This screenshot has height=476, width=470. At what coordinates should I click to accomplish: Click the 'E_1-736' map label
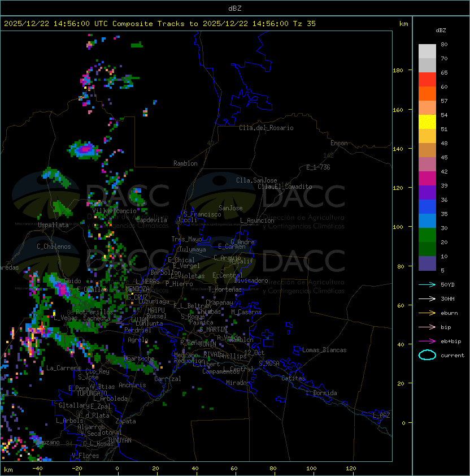click(x=318, y=167)
